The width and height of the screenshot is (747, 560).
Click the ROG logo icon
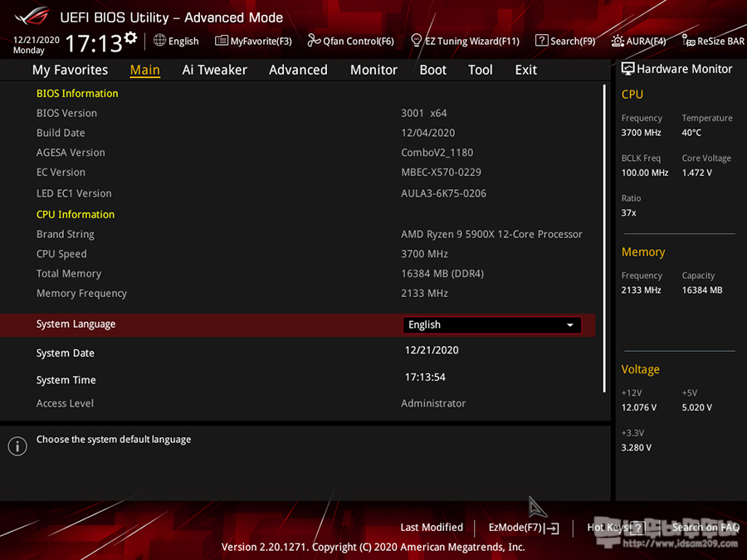[x=32, y=17]
